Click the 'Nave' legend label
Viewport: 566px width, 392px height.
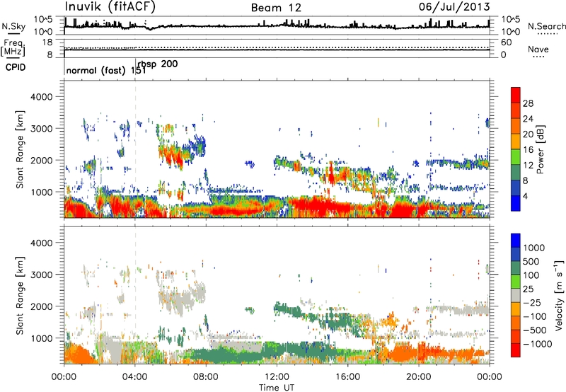[538, 49]
